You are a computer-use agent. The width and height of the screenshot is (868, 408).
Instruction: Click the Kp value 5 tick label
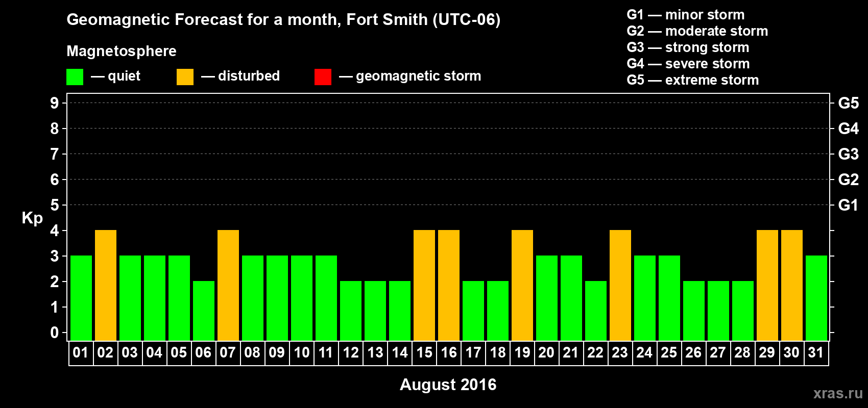click(x=55, y=205)
